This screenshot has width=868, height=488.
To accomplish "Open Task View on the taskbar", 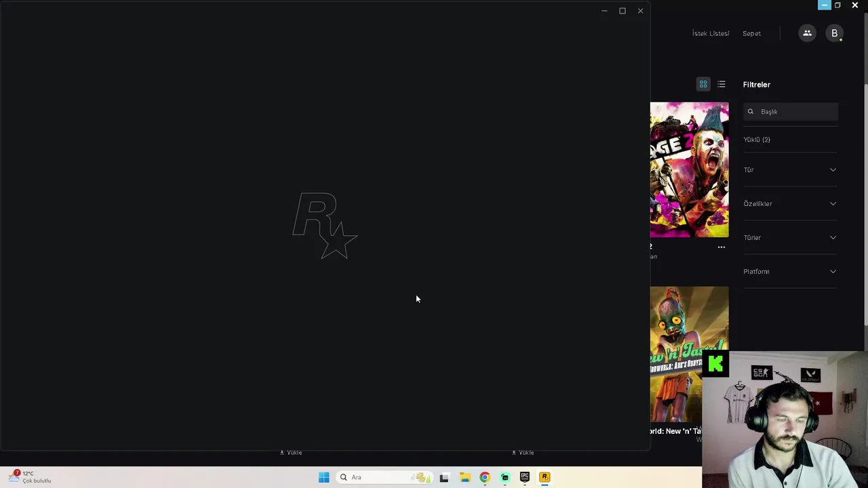I will pos(444,477).
